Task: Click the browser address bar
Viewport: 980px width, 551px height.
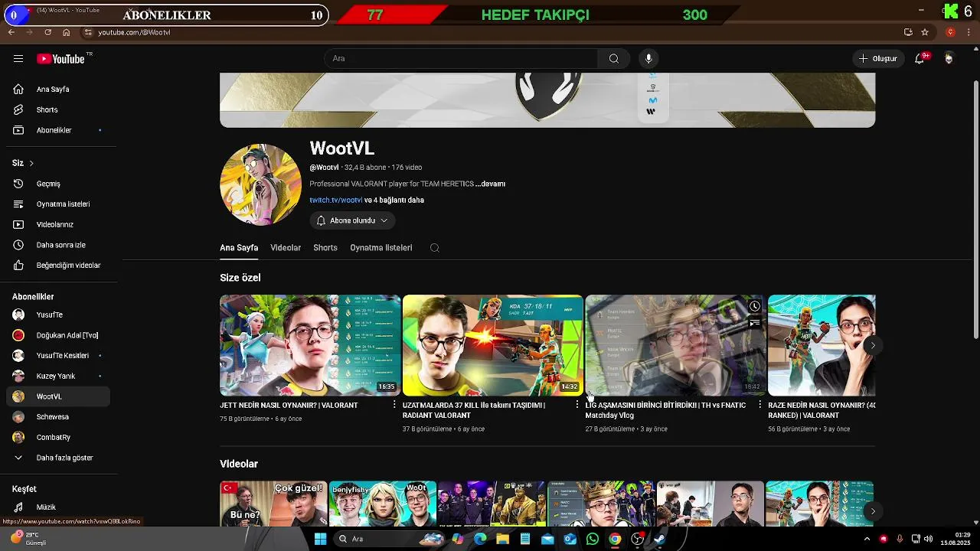Action: pos(490,32)
